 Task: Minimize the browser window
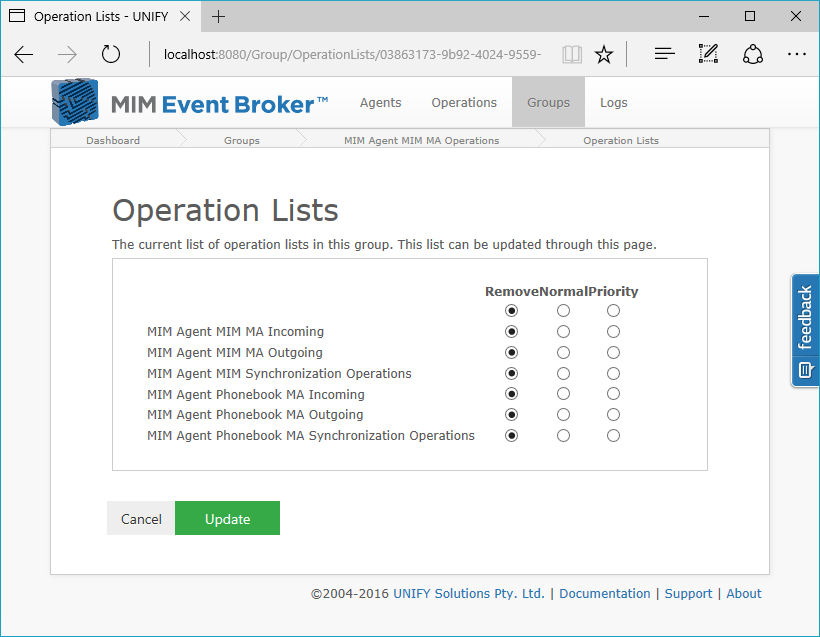(x=704, y=16)
